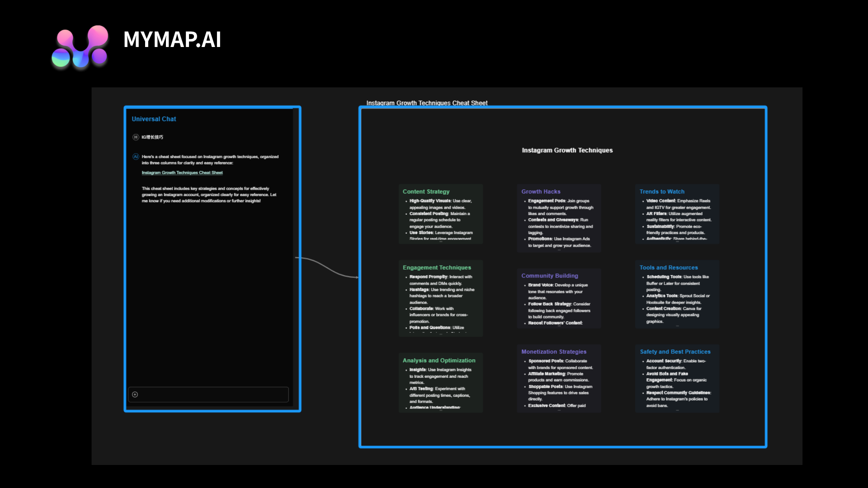The height and width of the screenshot is (488, 868).
Task: Select the Community Building card heading
Action: pyautogui.click(x=550, y=276)
